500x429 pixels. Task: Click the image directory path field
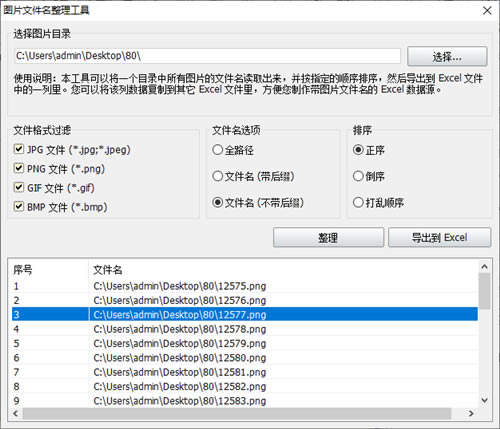point(207,56)
